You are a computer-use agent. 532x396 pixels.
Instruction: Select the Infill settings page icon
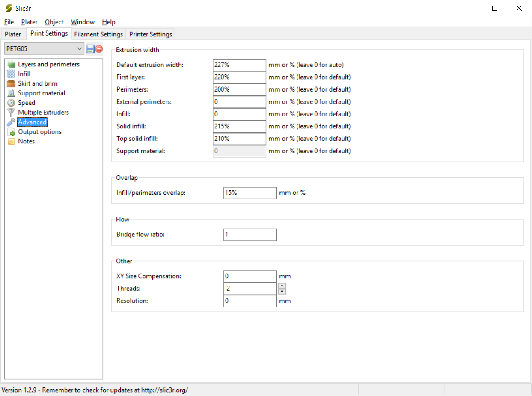pos(11,74)
